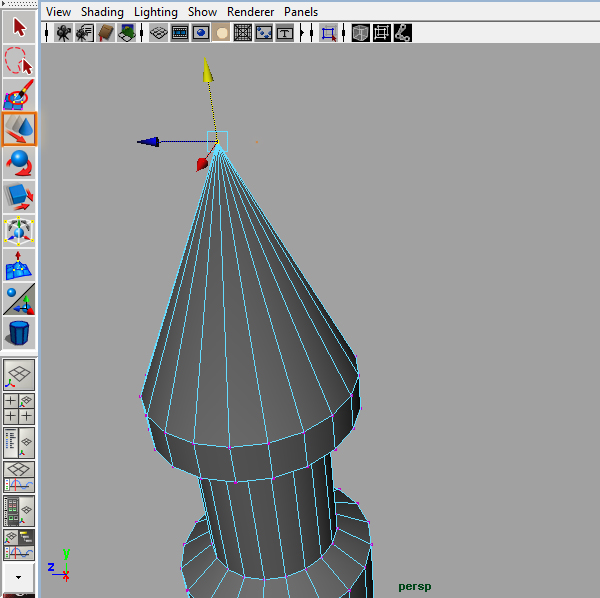Select the arrow Select tool
Screen dimensions: 600x598
pos(19,27)
